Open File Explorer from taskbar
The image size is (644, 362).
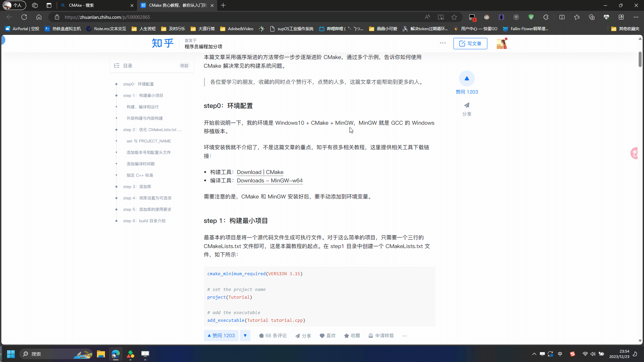pos(101,354)
